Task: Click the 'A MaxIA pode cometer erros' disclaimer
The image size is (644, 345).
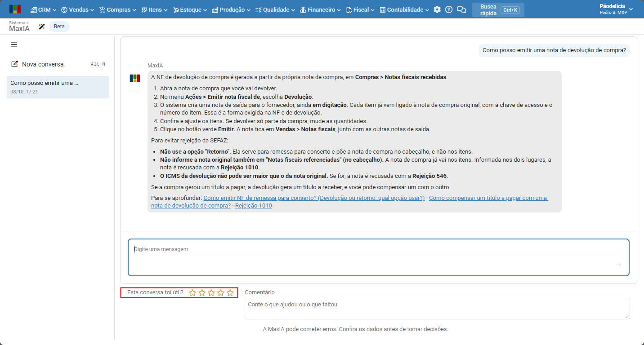Action: (355, 329)
